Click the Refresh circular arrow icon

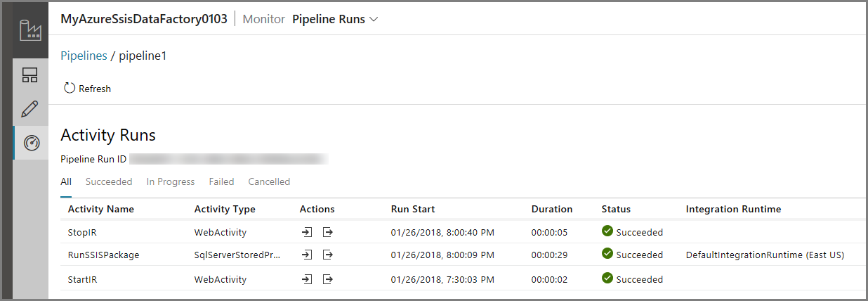(x=70, y=89)
